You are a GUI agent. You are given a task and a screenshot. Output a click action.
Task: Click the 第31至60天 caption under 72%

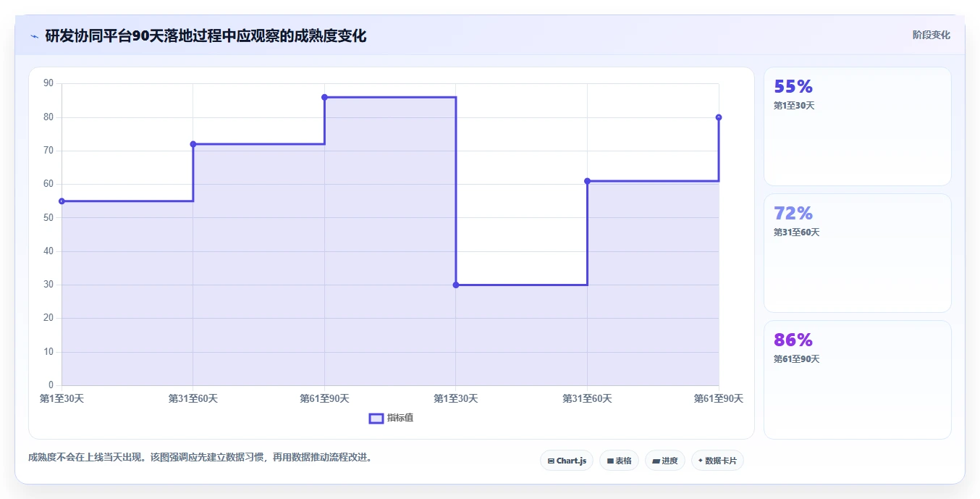point(797,232)
